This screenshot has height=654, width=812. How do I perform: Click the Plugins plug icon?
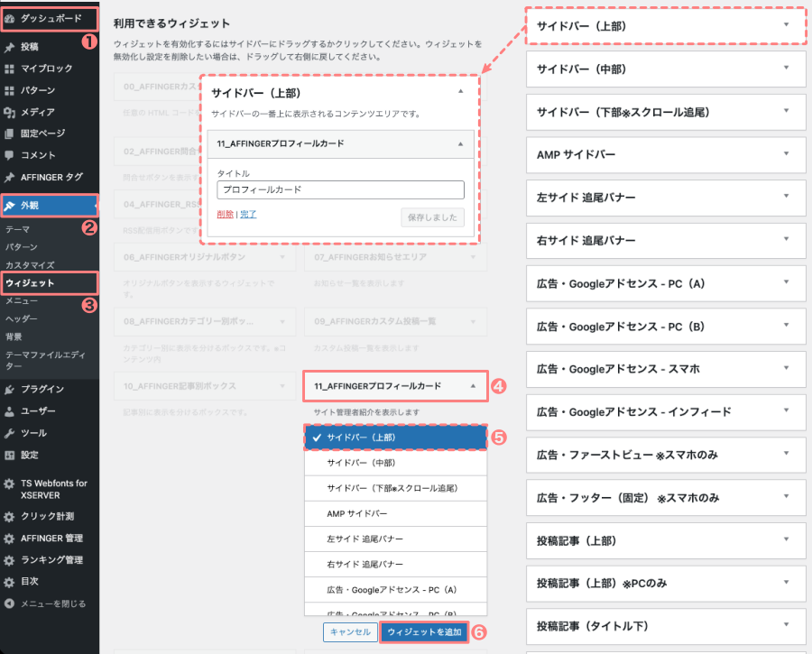pos(9,390)
